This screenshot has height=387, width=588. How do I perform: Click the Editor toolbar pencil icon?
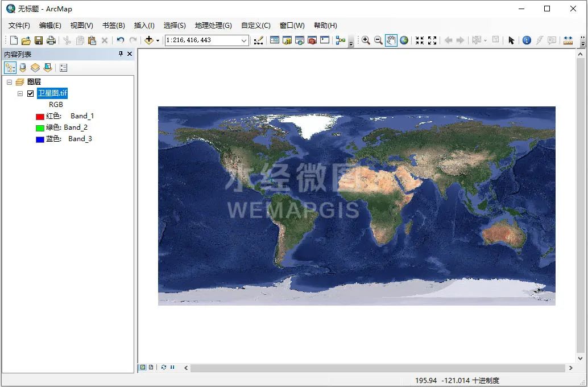click(258, 40)
